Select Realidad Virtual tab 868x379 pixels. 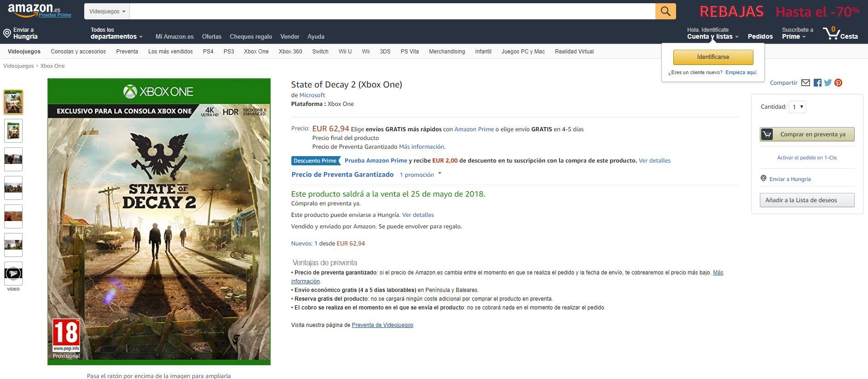pyautogui.click(x=574, y=52)
